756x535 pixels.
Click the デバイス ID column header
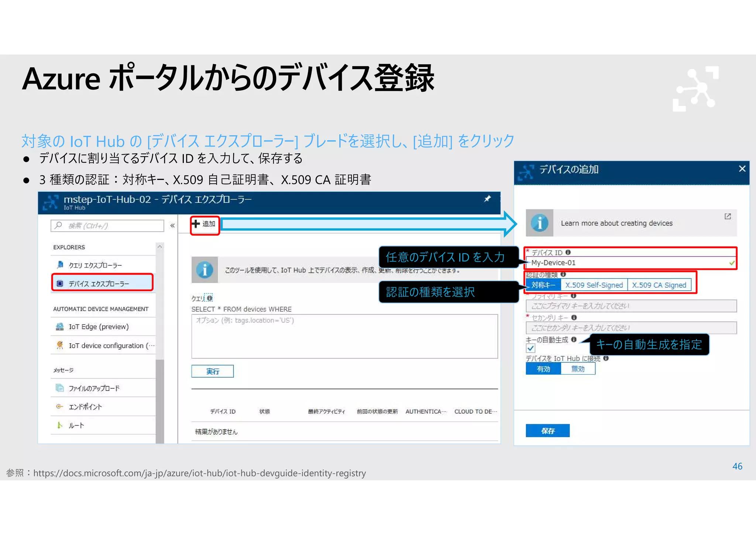point(223,412)
